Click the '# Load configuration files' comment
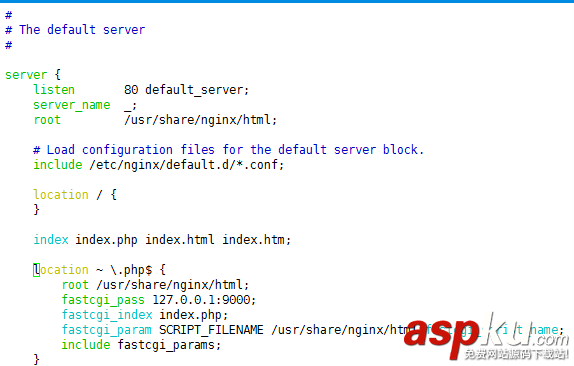 (x=228, y=150)
